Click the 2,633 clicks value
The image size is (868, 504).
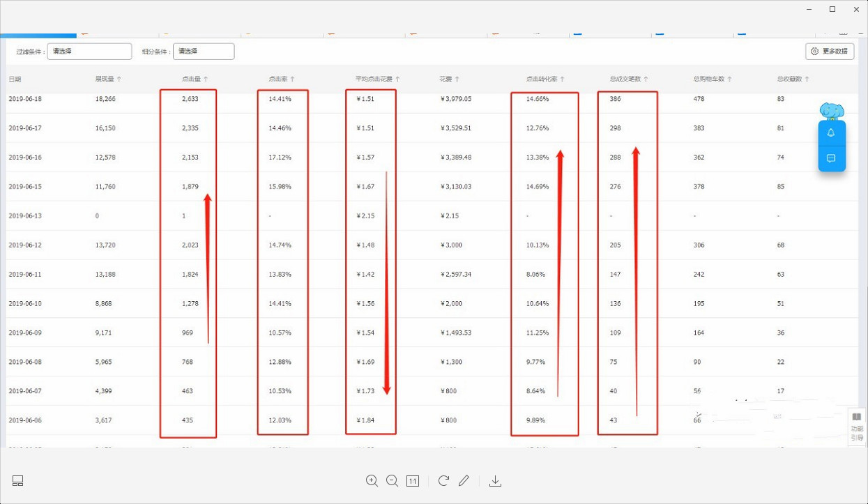point(190,99)
